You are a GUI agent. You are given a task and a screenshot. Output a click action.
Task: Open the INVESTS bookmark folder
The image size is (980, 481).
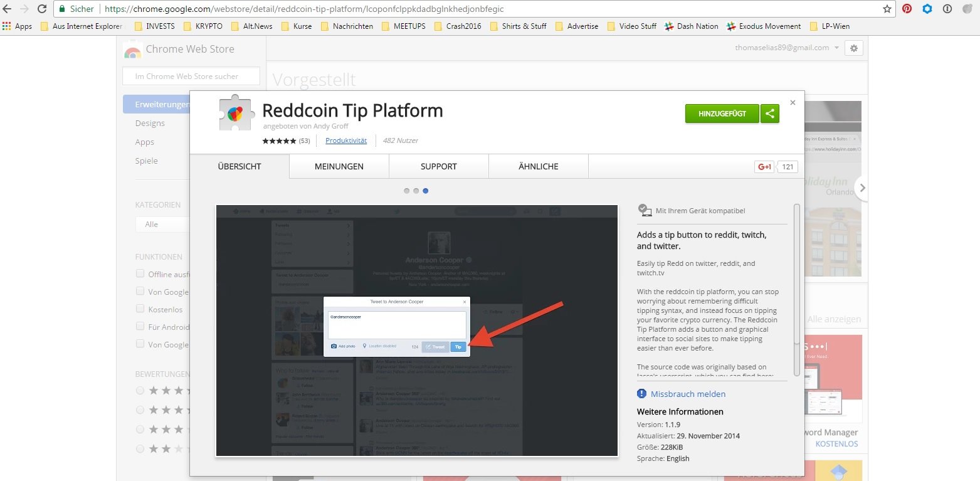(154, 26)
